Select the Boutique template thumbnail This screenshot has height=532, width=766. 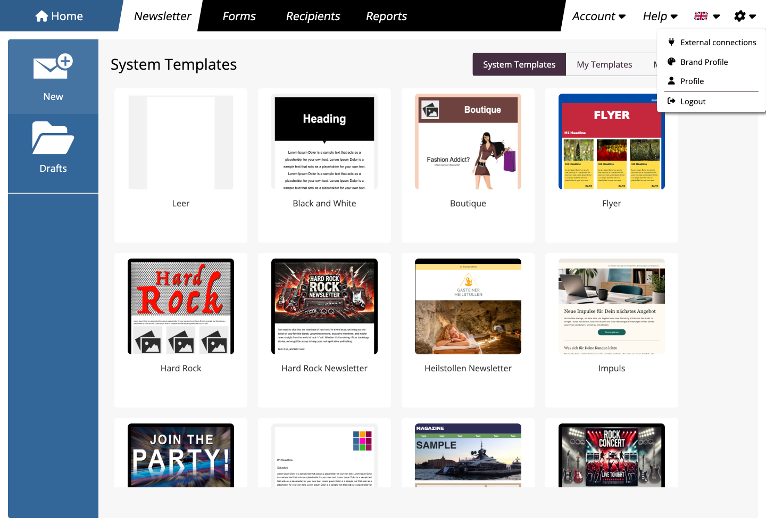(468, 142)
